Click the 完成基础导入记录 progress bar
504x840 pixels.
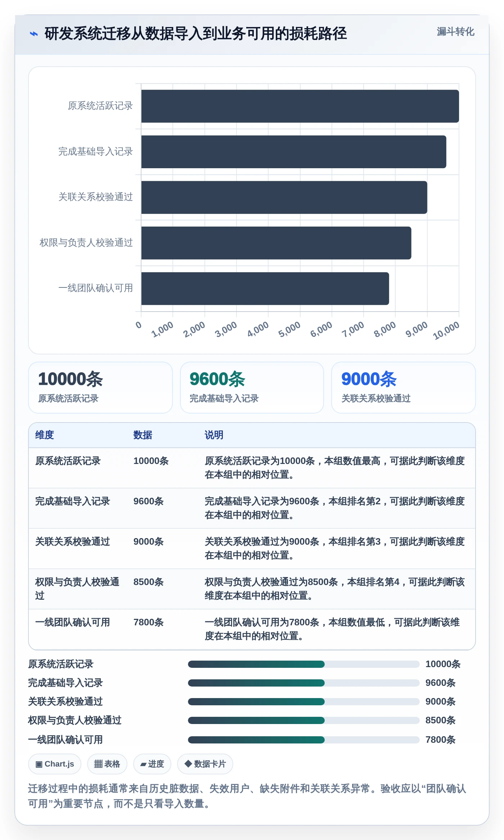pyautogui.click(x=303, y=683)
